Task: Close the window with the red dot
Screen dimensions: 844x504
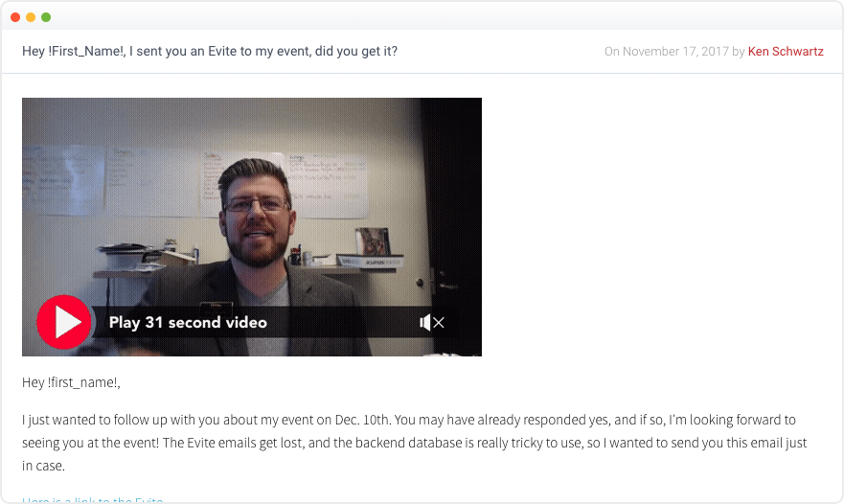Action: [x=15, y=17]
